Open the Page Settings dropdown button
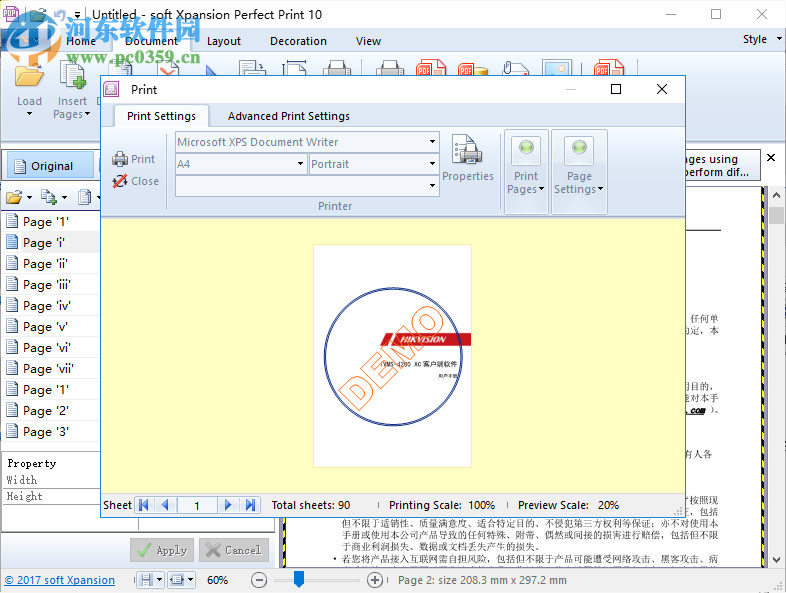The width and height of the screenshot is (786, 593). (579, 170)
